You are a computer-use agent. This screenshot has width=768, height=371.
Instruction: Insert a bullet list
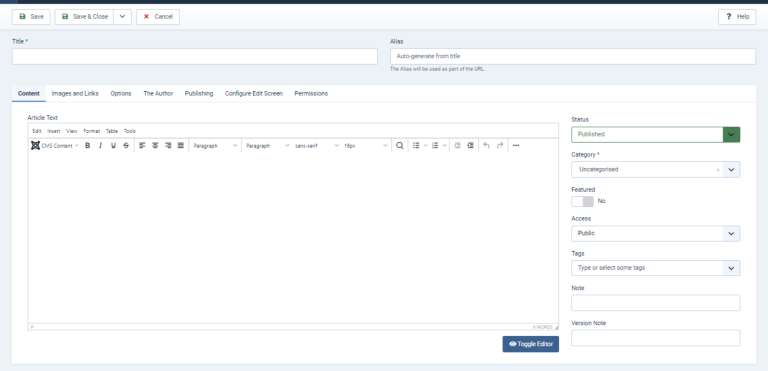[x=416, y=146]
